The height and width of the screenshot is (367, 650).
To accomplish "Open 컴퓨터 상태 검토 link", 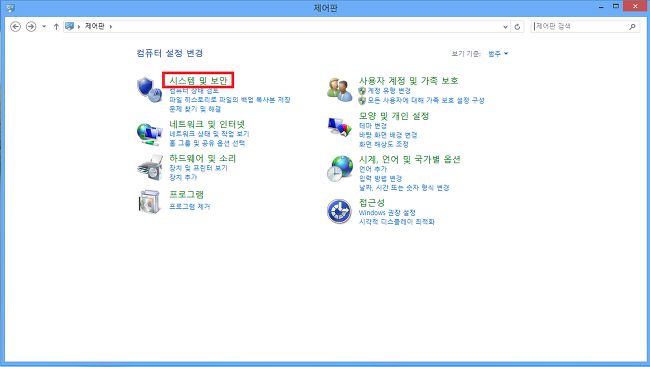I will click(194, 90).
